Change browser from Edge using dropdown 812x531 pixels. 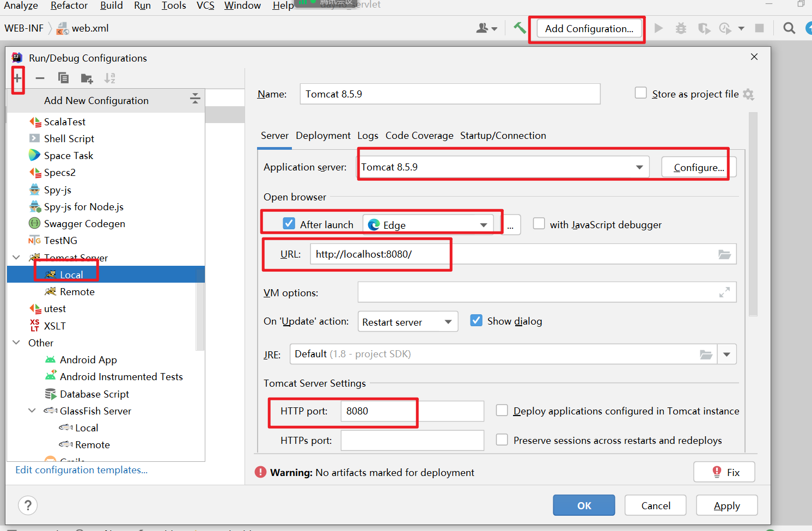pos(484,224)
